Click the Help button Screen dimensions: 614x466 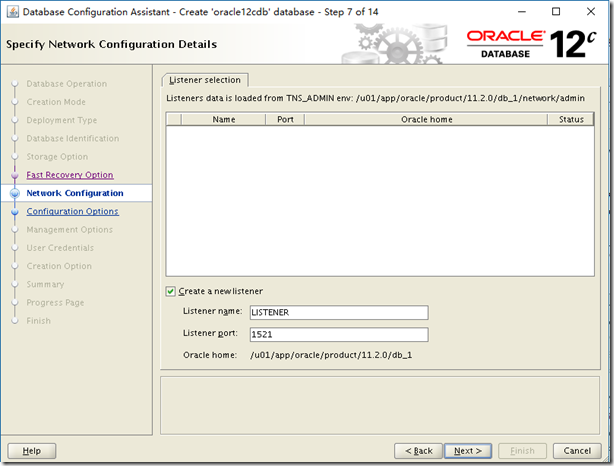pyautogui.click(x=32, y=451)
